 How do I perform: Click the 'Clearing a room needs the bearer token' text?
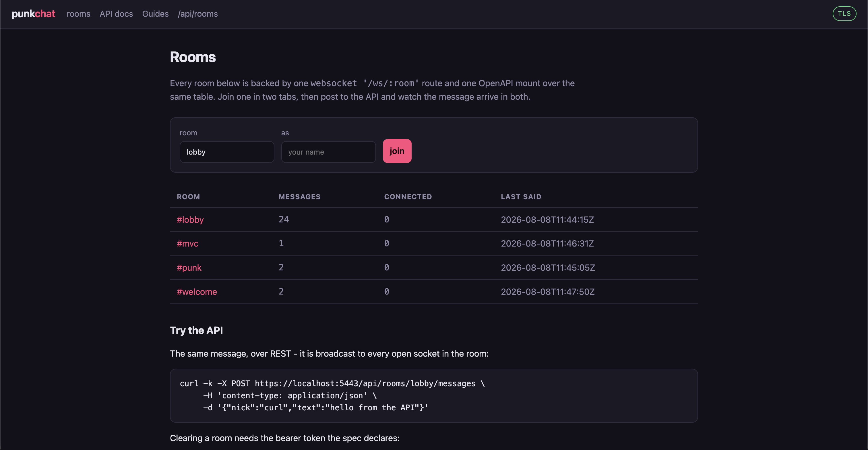point(285,438)
